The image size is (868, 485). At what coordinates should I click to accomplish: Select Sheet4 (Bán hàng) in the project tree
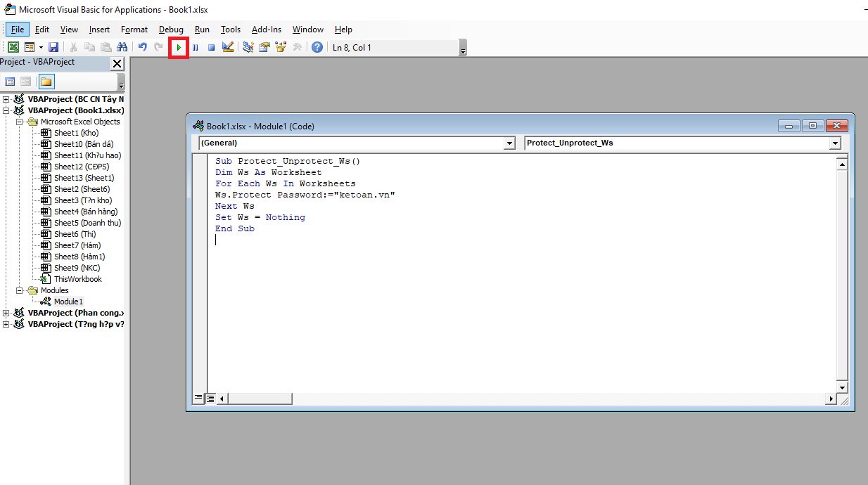pyautogui.click(x=85, y=212)
